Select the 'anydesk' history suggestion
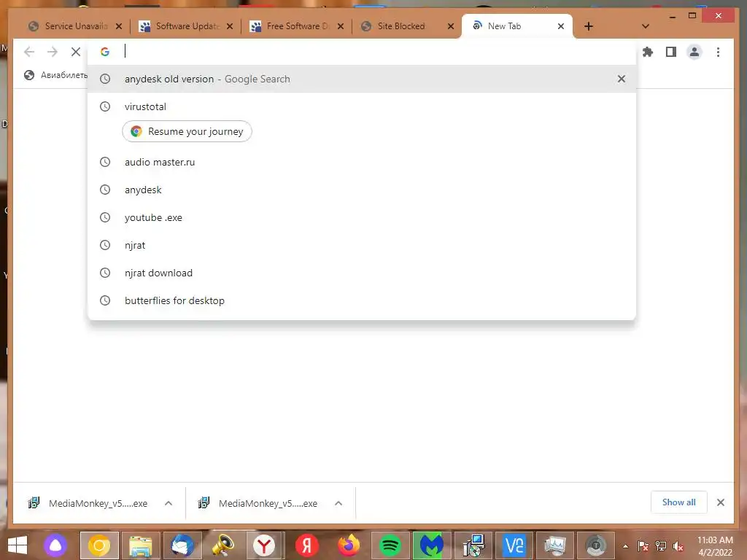747x560 pixels. (362, 190)
